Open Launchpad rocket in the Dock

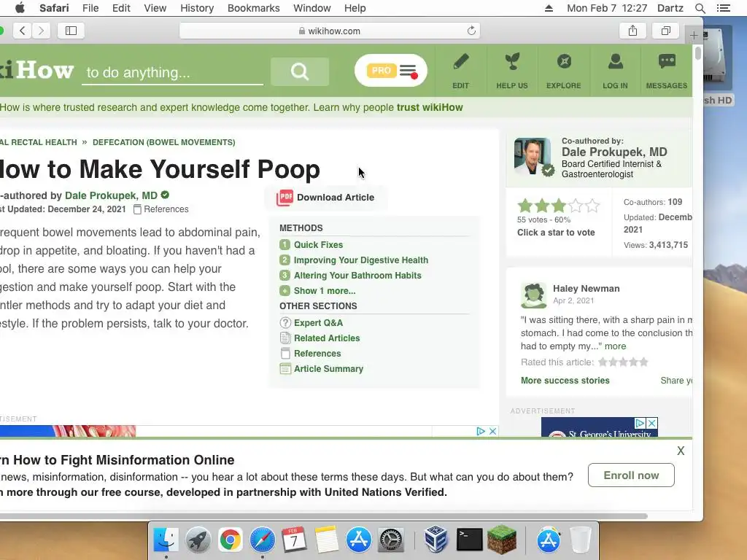pos(198,540)
